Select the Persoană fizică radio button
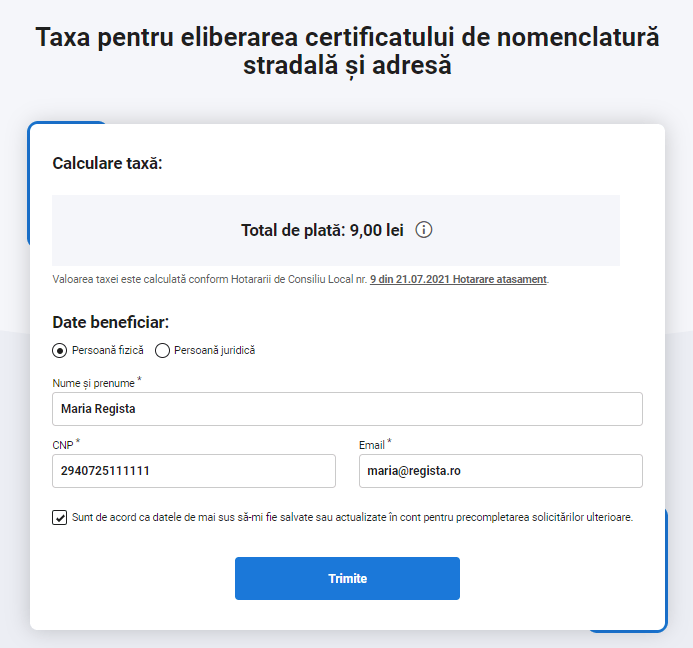The height and width of the screenshot is (648, 693). coord(60,351)
